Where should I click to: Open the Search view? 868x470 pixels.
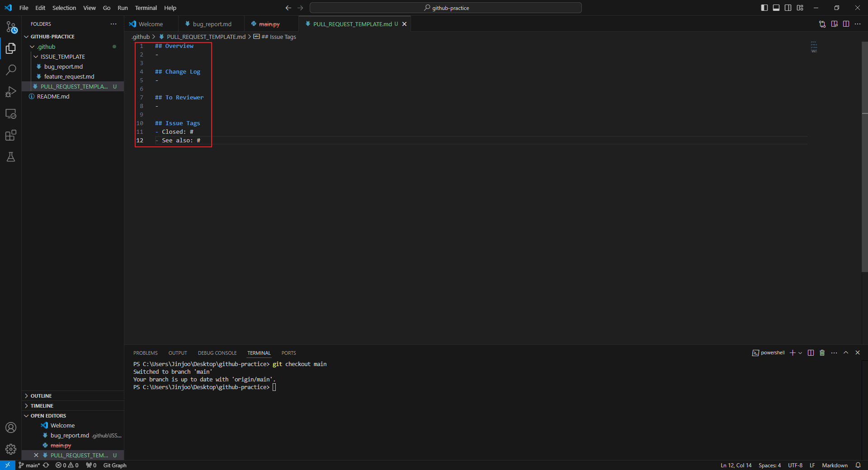[x=11, y=70]
